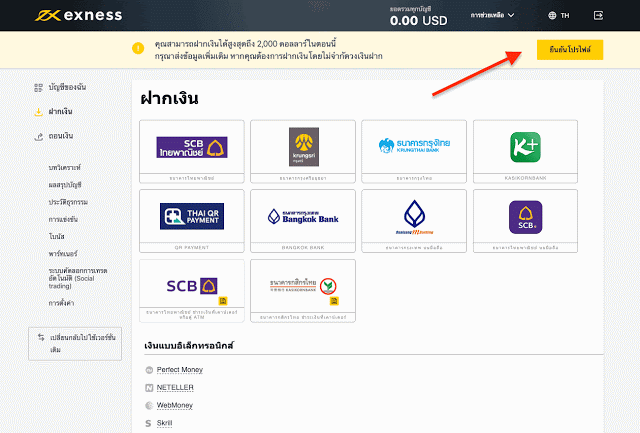
Task: Select the Bangkok Bank mobile banking card
Action: click(x=414, y=221)
